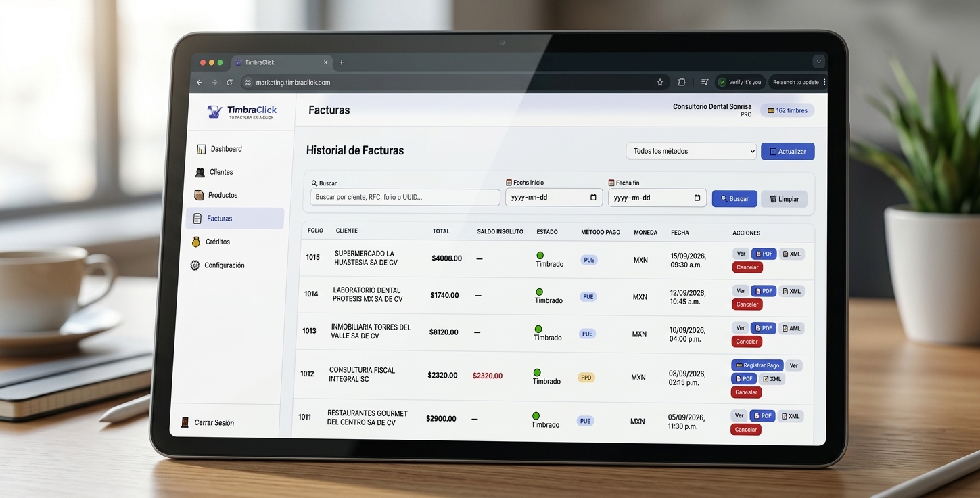Cancel invoice folio 1015
This screenshot has width=980, height=498.
(747, 267)
